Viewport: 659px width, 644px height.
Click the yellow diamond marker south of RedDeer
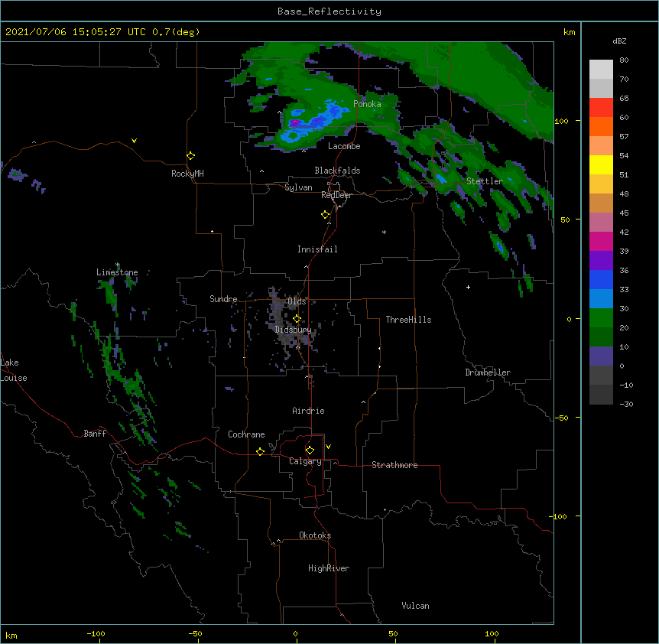325,215
